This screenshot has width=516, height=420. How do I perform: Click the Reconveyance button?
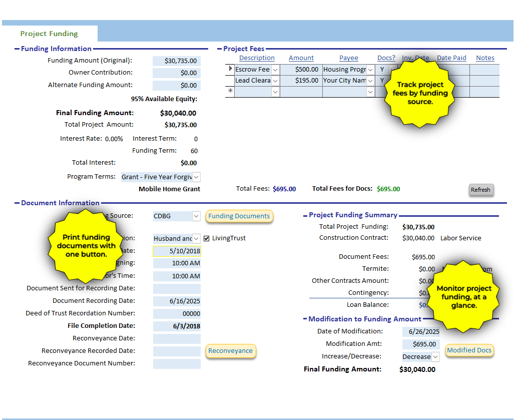[x=230, y=351]
